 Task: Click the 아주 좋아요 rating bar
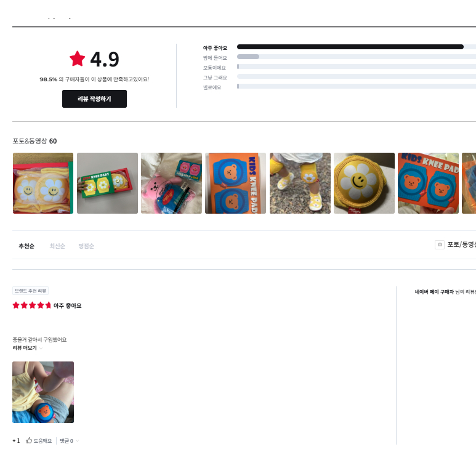(x=357, y=47)
